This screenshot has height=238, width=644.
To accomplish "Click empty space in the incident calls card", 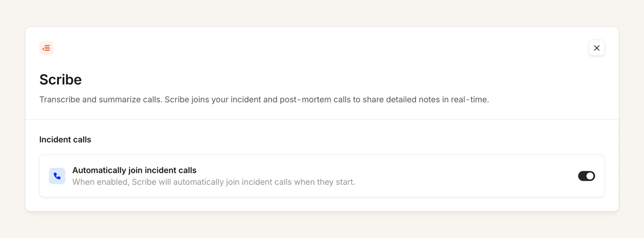I will (463, 176).
